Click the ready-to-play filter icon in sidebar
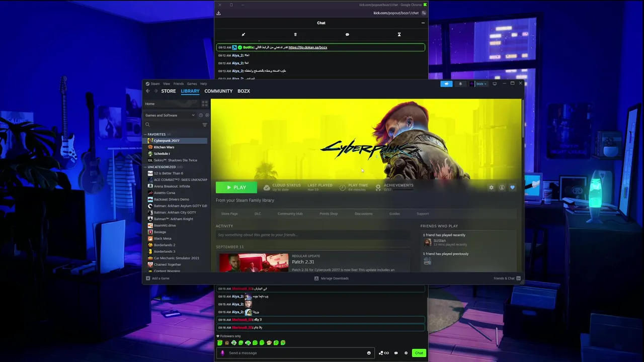Viewport: 644px width, 362px height. click(207, 115)
